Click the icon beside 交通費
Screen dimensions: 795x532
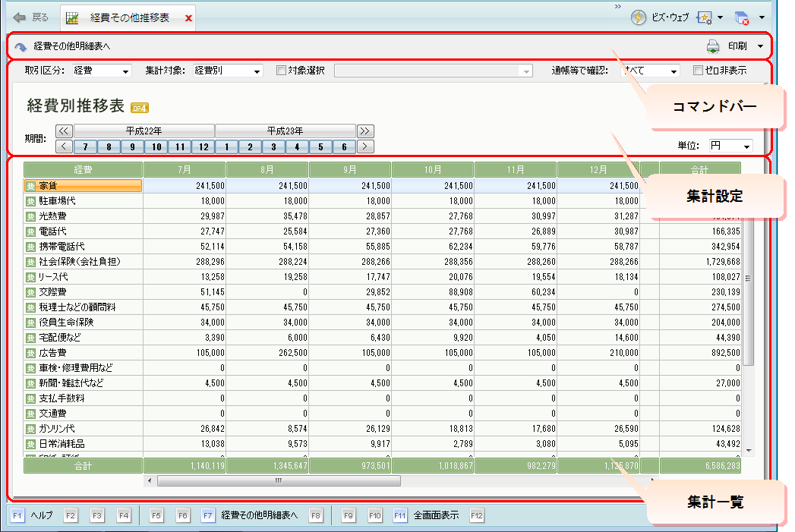coord(31,414)
